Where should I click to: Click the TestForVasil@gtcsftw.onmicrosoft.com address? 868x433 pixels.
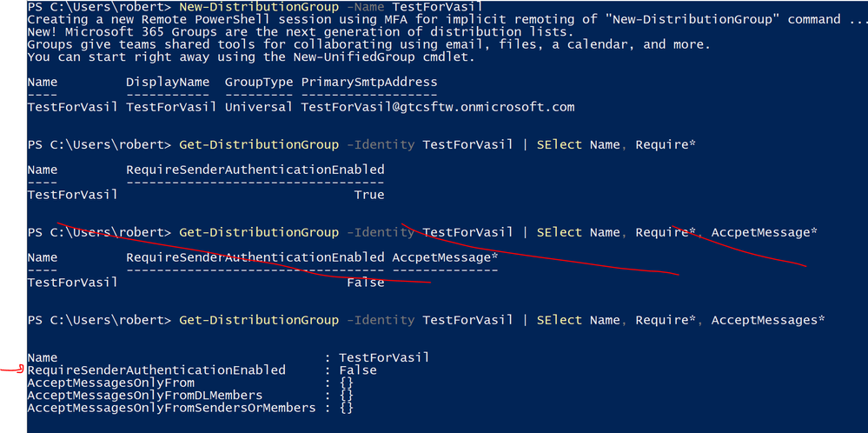pos(437,107)
